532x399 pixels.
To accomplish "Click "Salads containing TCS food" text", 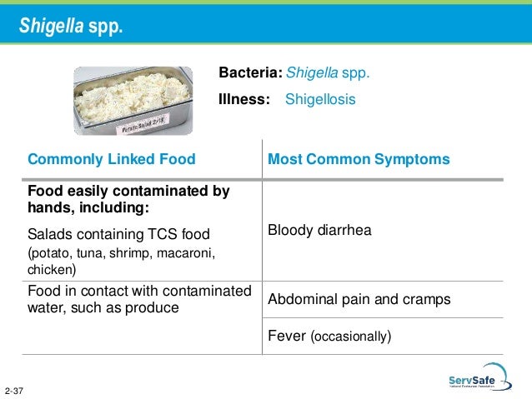I will [118, 234].
